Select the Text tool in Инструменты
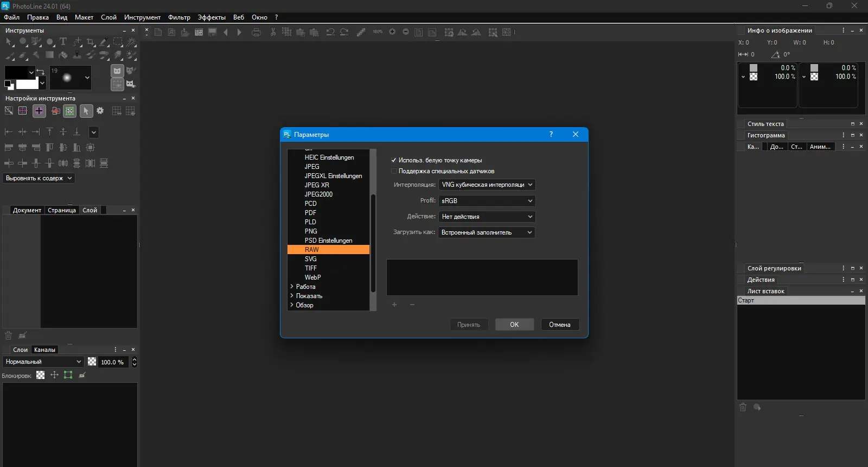Image resolution: width=868 pixels, height=467 pixels. (63, 42)
